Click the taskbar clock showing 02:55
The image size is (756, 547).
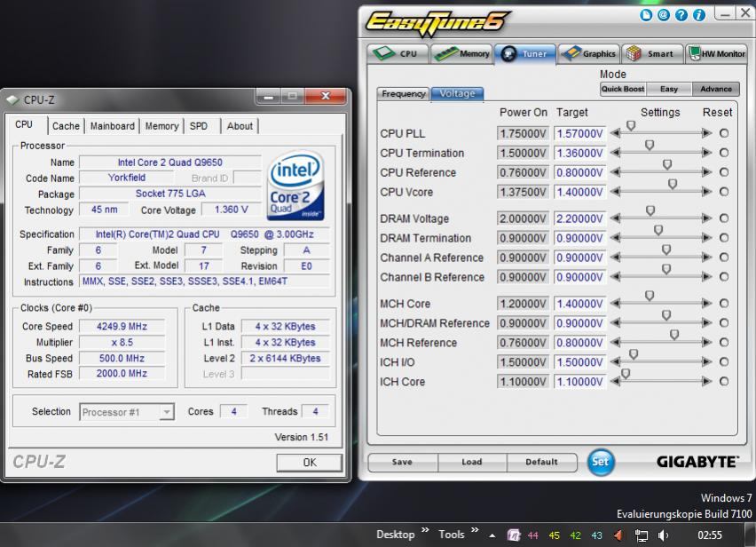(x=710, y=535)
